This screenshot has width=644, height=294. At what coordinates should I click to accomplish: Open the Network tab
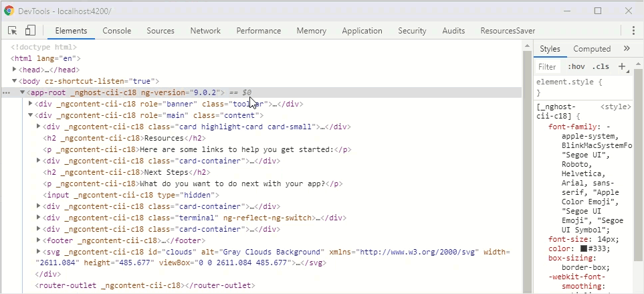205,31
